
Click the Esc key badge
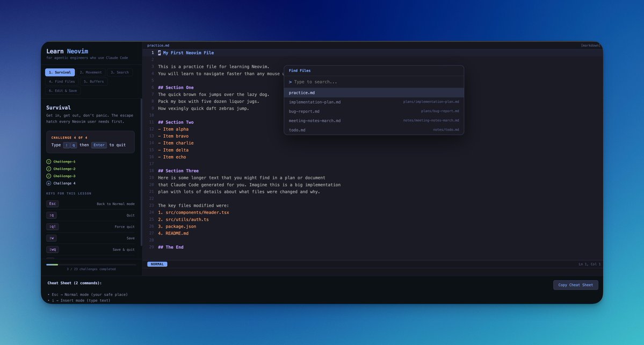(53, 204)
